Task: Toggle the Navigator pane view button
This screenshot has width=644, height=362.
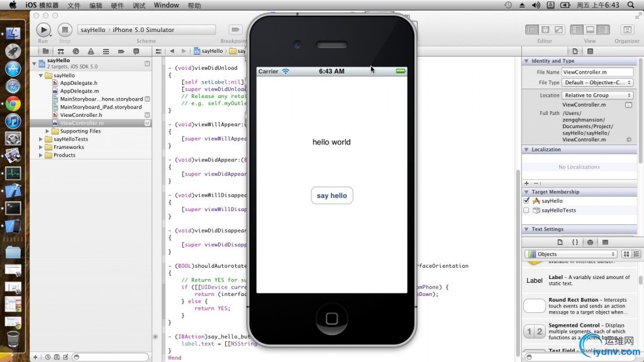Action: click(577, 30)
